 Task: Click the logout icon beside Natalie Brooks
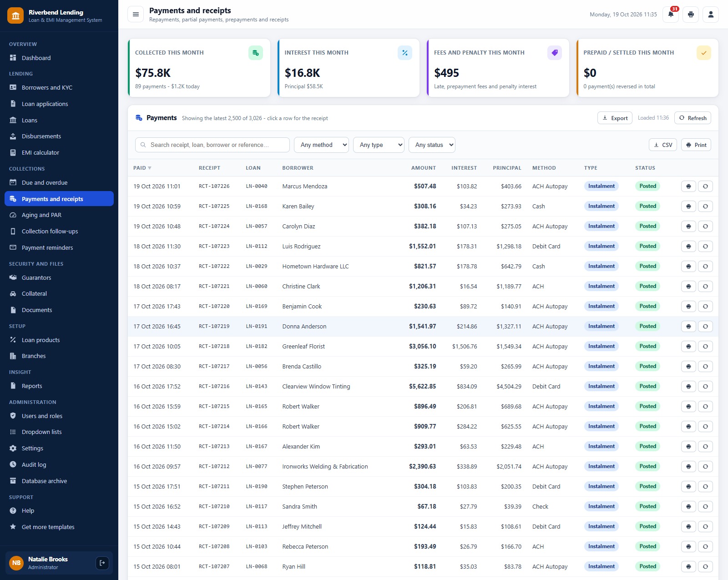[102, 563]
